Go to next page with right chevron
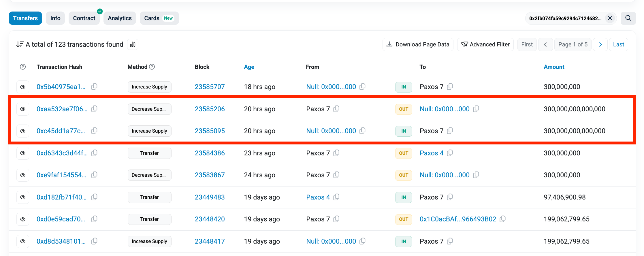Screen dimensions: 644x256 (x=600, y=44)
